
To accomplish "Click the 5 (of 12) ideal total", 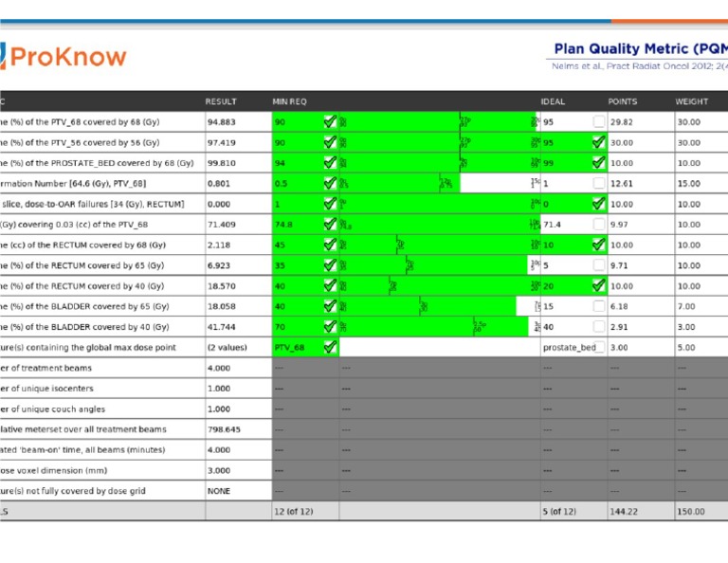I will (x=559, y=512).
